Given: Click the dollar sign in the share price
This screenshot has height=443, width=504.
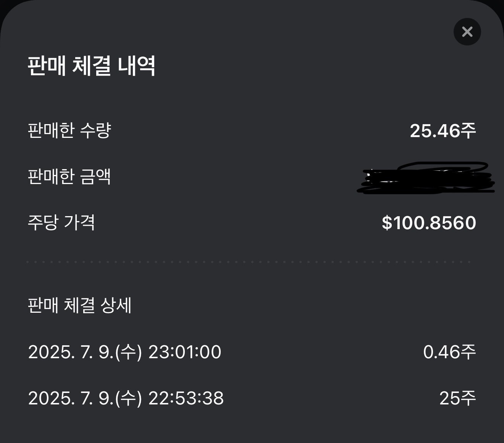Looking at the screenshot, I should (x=387, y=223).
